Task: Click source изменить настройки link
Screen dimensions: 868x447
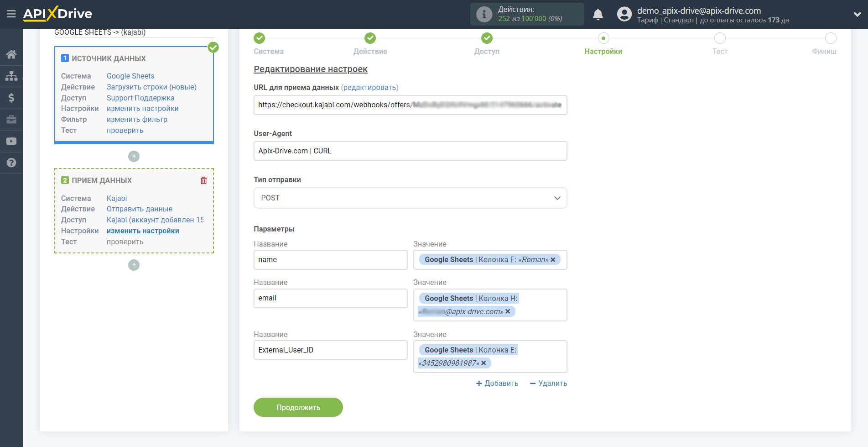Action: pos(143,109)
